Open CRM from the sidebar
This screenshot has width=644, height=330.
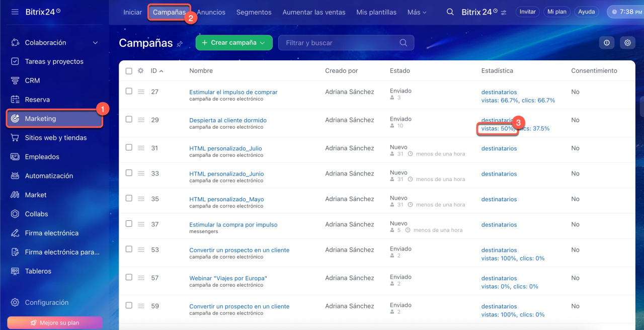pyautogui.click(x=32, y=80)
